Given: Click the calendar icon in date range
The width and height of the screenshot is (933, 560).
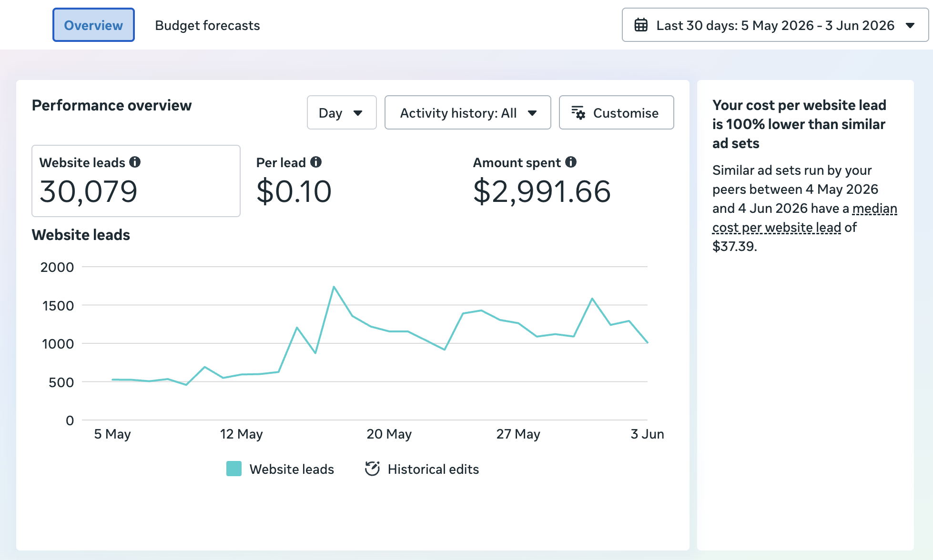Looking at the screenshot, I should [641, 25].
